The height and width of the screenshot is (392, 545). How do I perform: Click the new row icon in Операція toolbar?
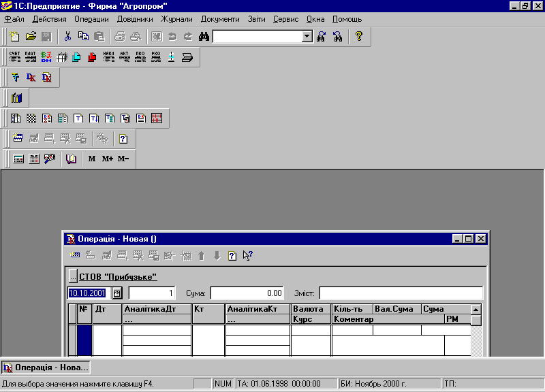point(75,256)
